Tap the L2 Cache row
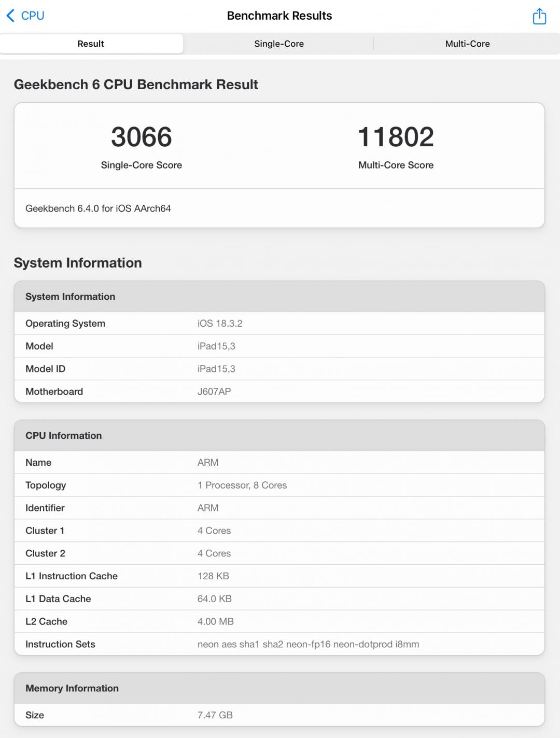The image size is (560, 738). (279, 621)
